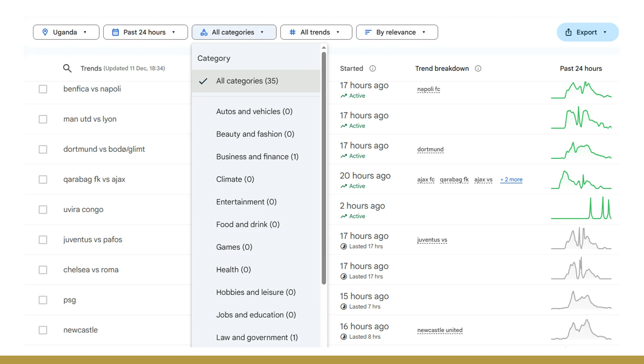644x364 pixels.
Task: Select Business and finance category
Action: coord(257,156)
